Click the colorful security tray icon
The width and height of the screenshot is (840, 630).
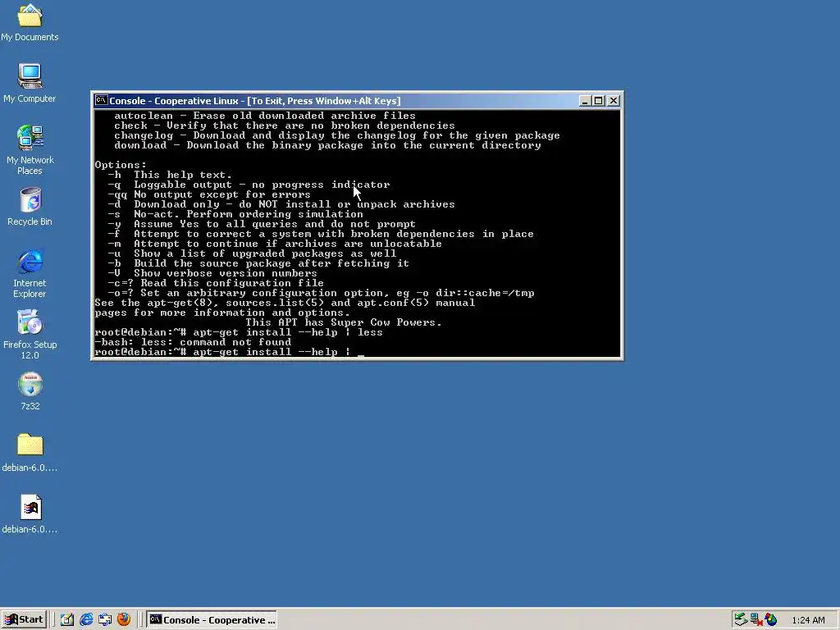(x=771, y=620)
